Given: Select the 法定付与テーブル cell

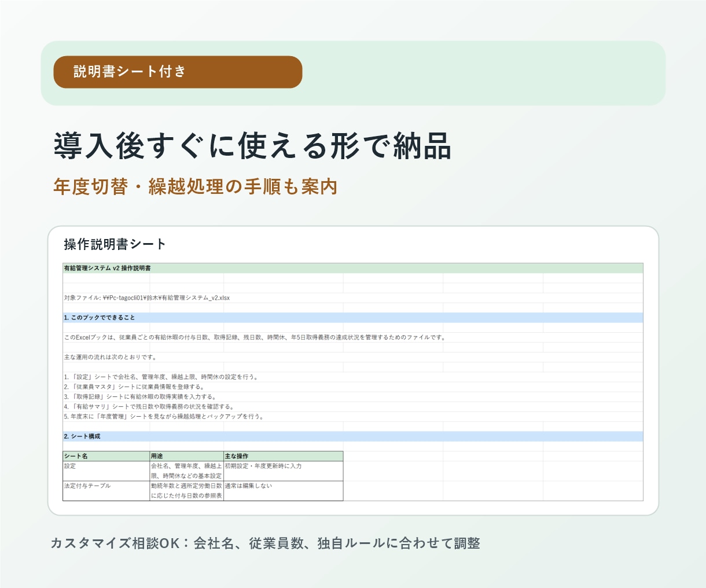Looking at the screenshot, I should click(x=106, y=491).
